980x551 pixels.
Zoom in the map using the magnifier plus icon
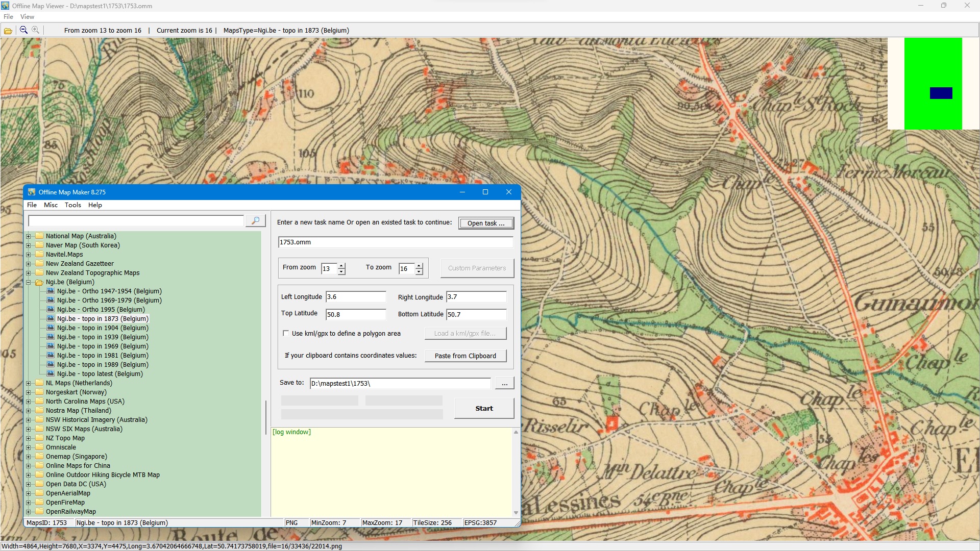point(36,30)
